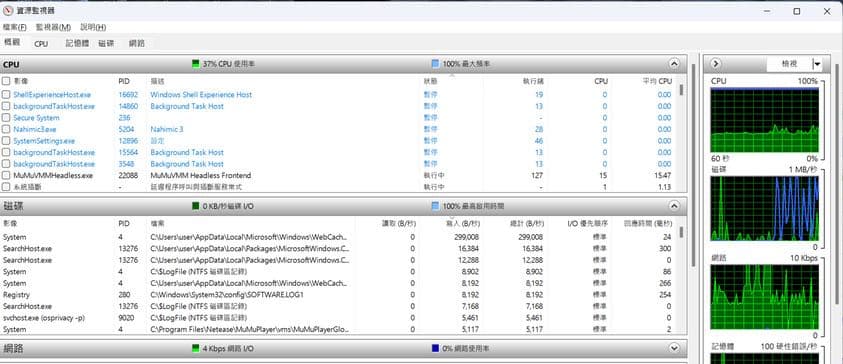Click the 網路 activity graph
Image resolution: width=843 pixels, height=364 pixels.
point(765,297)
